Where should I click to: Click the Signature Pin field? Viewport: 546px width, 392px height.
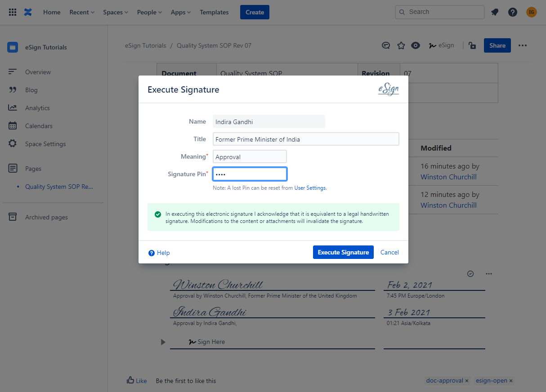pos(250,174)
